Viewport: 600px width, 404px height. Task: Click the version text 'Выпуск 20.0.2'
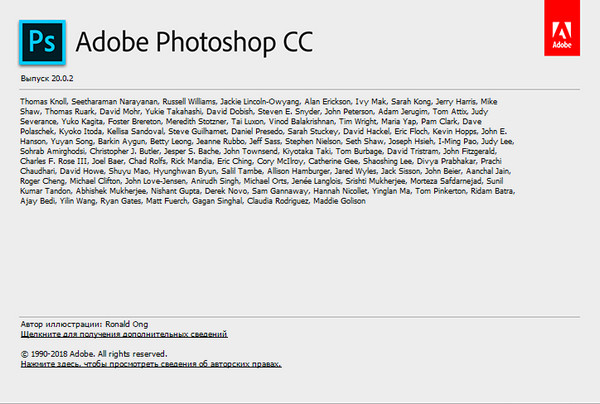(47, 78)
